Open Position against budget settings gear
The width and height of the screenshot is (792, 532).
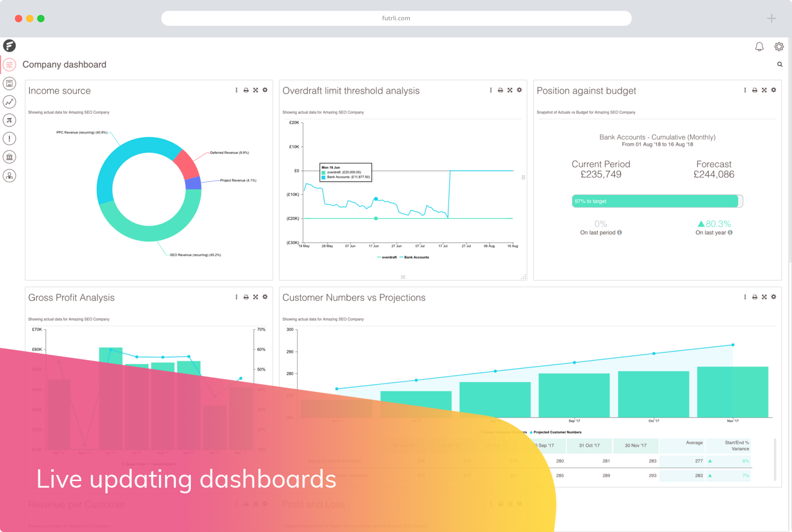[x=774, y=90]
